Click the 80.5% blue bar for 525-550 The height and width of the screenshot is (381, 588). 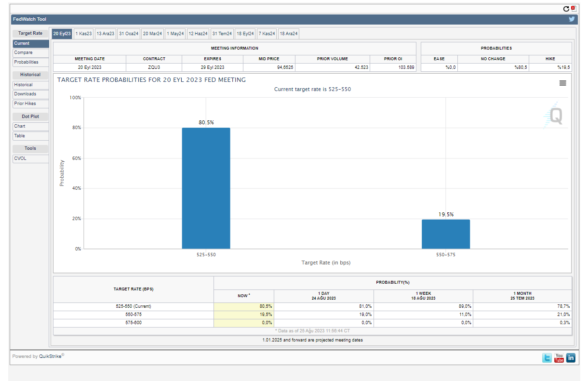click(x=206, y=188)
